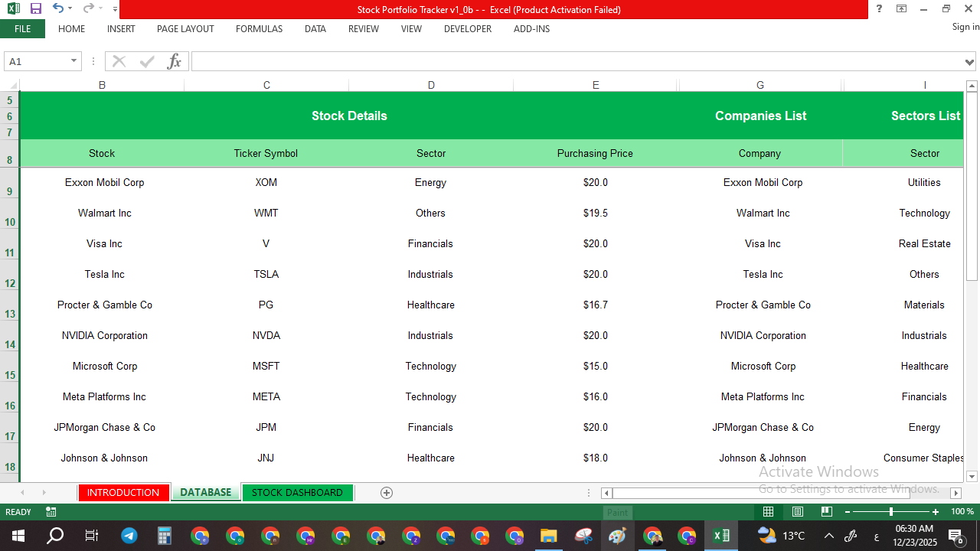Select column E header
The width and height of the screenshot is (980, 551).
596,85
